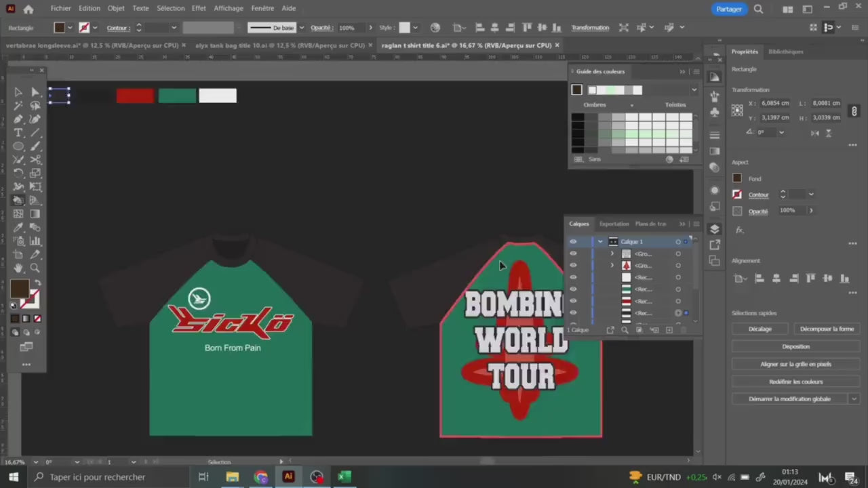Expand the second <Gro...> sublayer

612,265
